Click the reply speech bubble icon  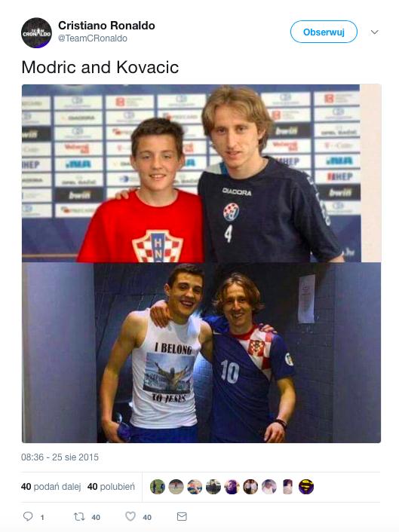click(x=28, y=516)
